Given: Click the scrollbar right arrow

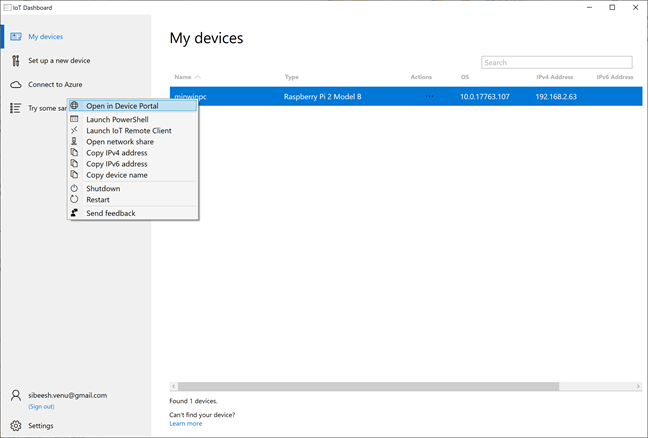Looking at the screenshot, I should click(x=638, y=386).
